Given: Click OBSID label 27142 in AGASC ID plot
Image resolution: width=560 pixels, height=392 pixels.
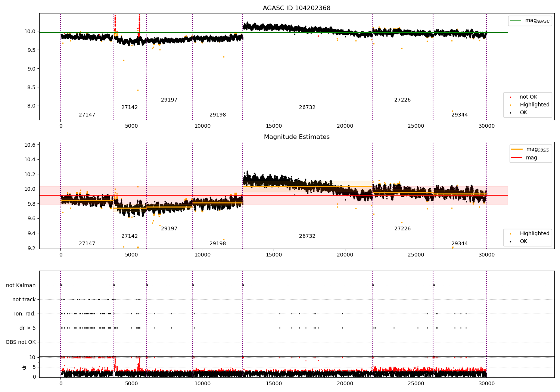Looking at the screenshot, I should coord(130,107).
